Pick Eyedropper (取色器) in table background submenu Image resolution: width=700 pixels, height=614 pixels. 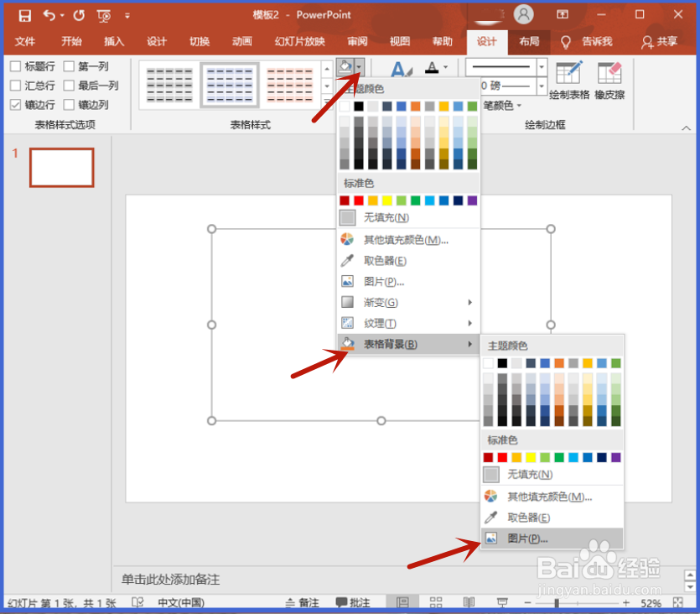pyautogui.click(x=552, y=518)
